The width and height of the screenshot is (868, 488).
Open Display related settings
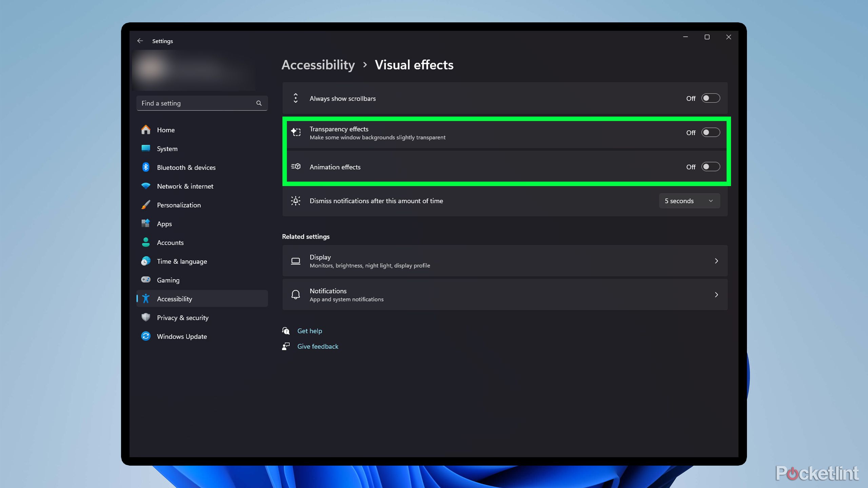coord(505,261)
